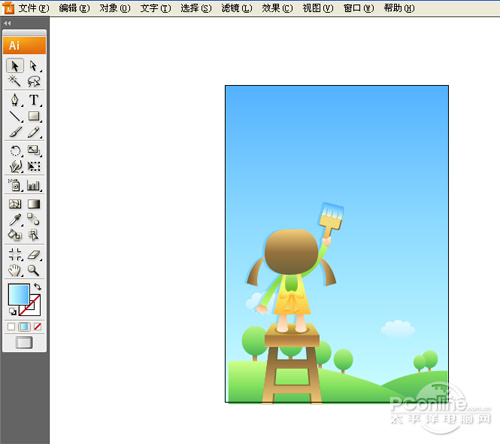Set paint mode to None
The height and width of the screenshot is (444, 500).
point(38,327)
